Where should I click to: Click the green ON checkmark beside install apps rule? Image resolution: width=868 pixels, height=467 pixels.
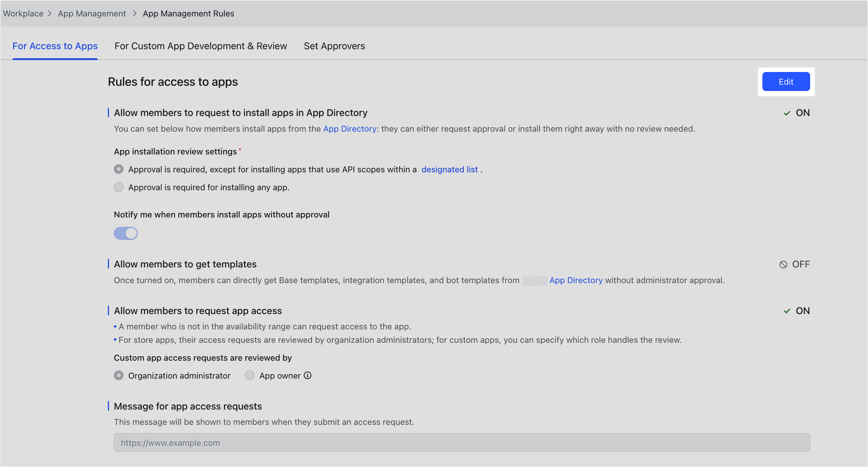787,113
